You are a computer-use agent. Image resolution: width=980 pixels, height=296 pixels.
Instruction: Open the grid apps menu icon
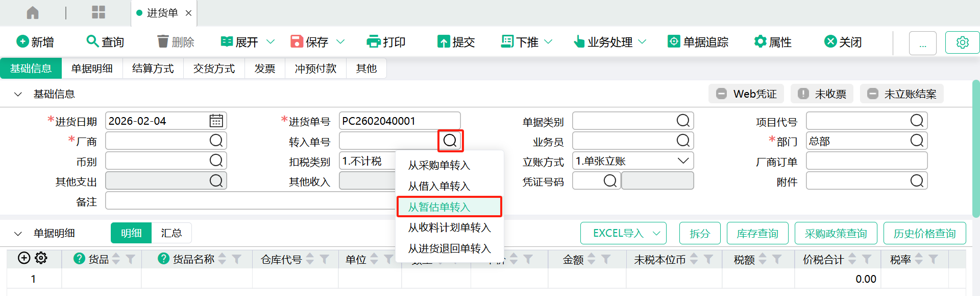(98, 13)
